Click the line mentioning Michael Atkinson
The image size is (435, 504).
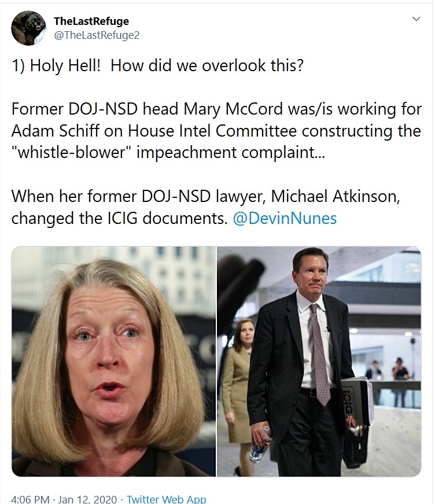205,196
